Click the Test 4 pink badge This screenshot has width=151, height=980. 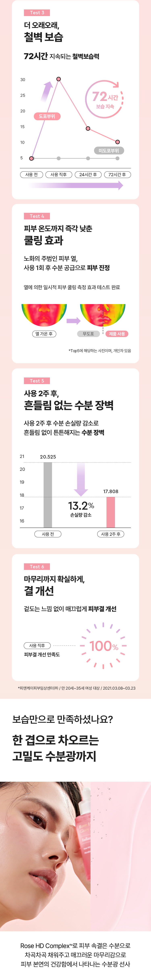(37, 216)
